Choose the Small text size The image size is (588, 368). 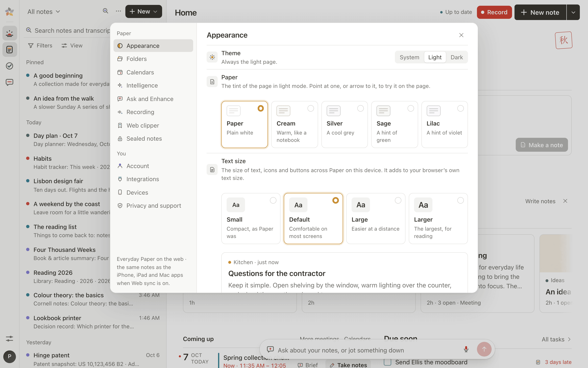click(x=251, y=219)
